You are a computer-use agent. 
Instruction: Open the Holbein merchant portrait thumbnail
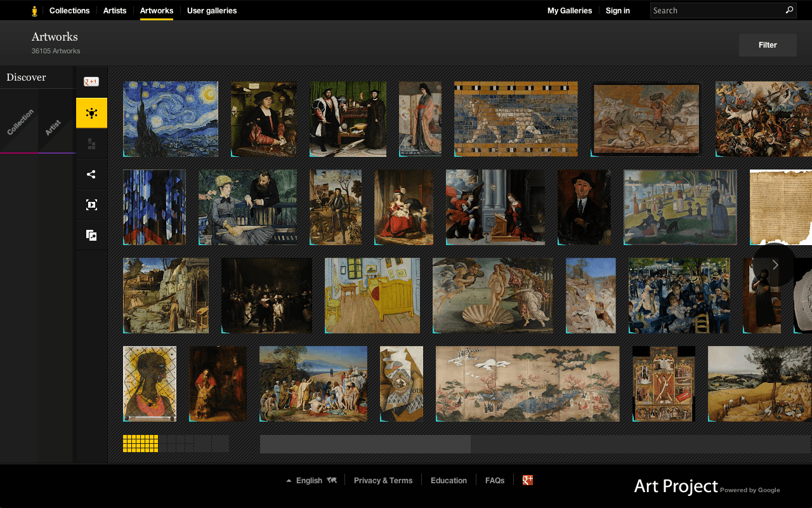click(x=264, y=119)
